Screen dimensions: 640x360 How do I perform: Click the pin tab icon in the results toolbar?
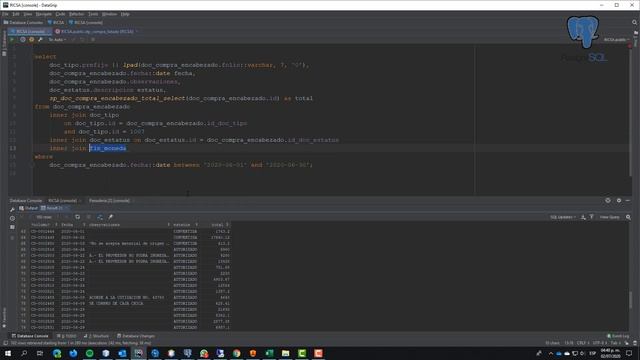pos(111,217)
